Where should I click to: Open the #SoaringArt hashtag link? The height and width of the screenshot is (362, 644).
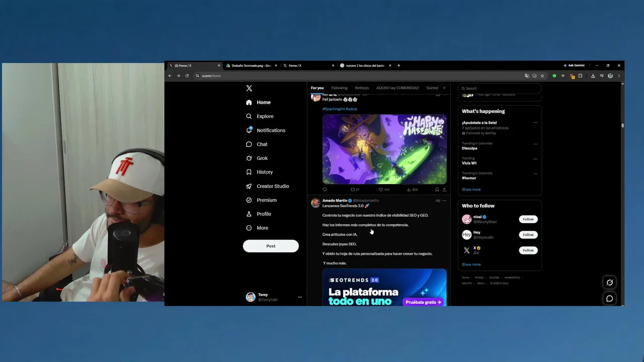(x=333, y=109)
